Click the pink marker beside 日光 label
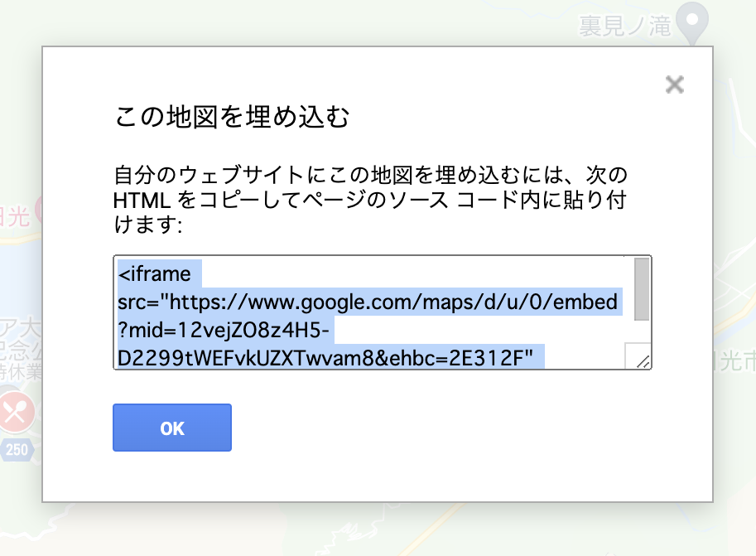The height and width of the screenshot is (556, 756). click(39, 210)
